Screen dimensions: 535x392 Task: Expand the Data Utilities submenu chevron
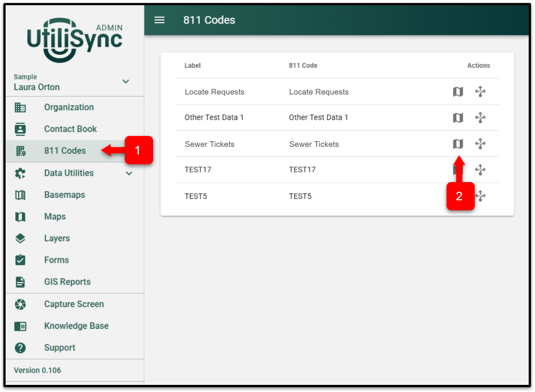(129, 173)
